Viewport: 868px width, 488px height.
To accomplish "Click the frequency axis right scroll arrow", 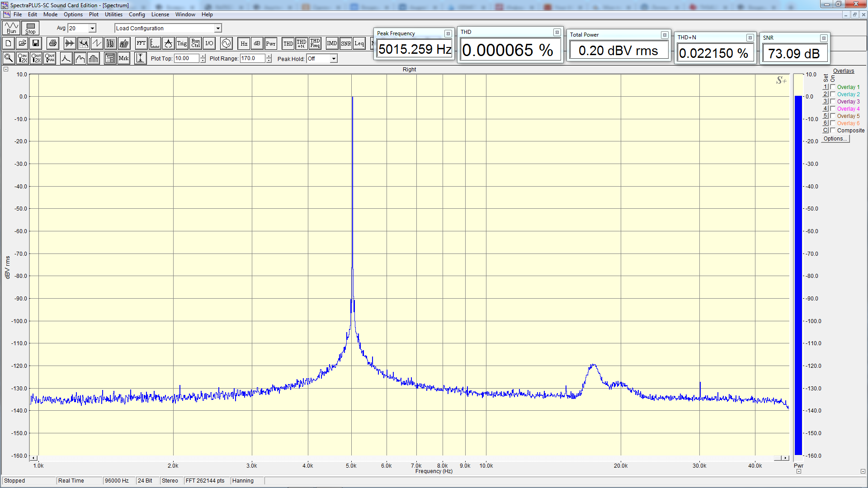I will click(x=786, y=458).
